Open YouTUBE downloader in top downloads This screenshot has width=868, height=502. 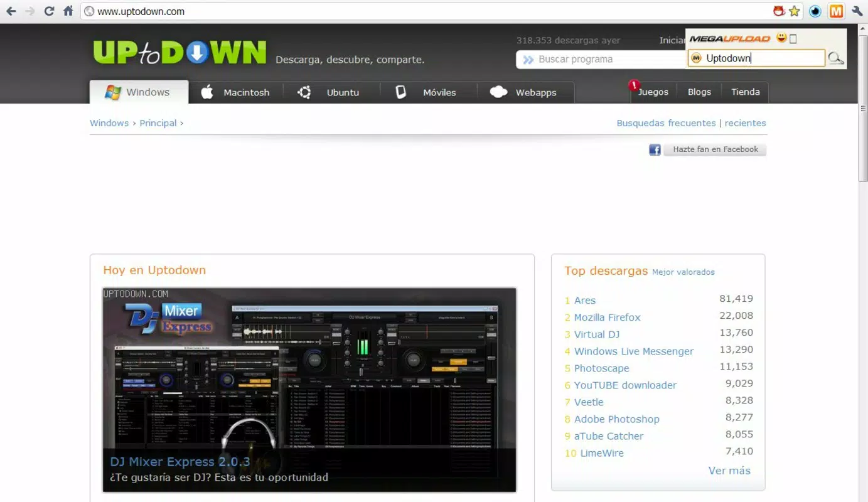point(625,385)
